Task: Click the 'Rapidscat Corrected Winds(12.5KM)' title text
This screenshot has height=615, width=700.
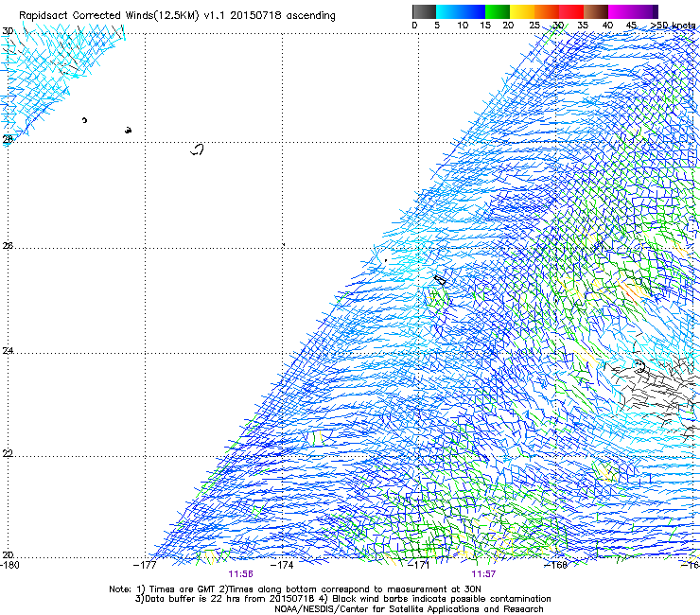Action: click(x=109, y=15)
